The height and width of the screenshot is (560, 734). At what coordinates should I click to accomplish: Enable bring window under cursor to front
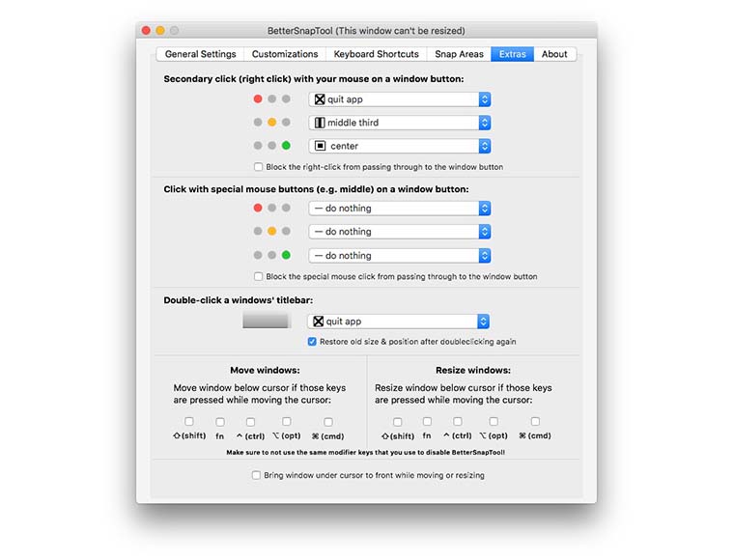pos(256,475)
